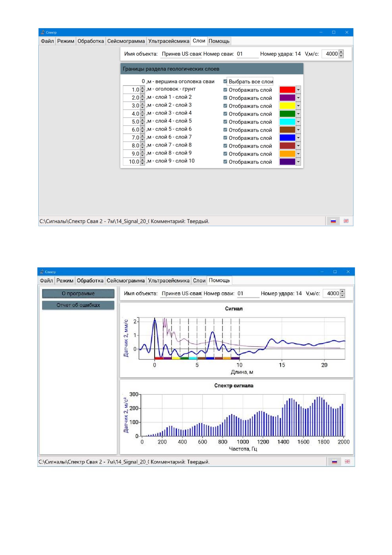The width and height of the screenshot is (392, 555).
Task: Open the purple color dropdown for слой 1 - слой 2
Action: pos(298,98)
